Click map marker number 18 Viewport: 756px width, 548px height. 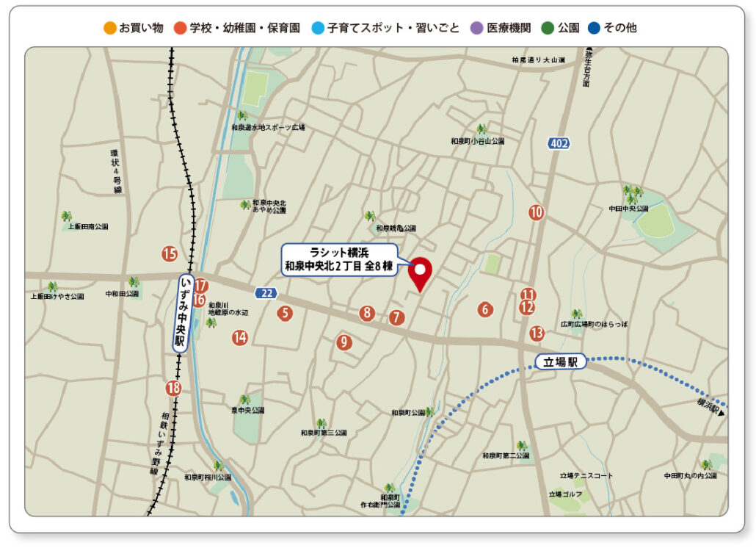173,388
